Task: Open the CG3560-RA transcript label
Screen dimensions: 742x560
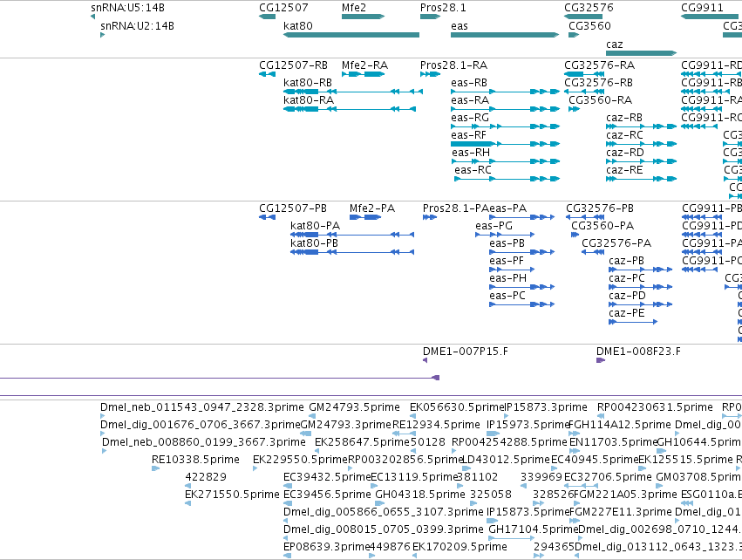Action: coord(601,100)
